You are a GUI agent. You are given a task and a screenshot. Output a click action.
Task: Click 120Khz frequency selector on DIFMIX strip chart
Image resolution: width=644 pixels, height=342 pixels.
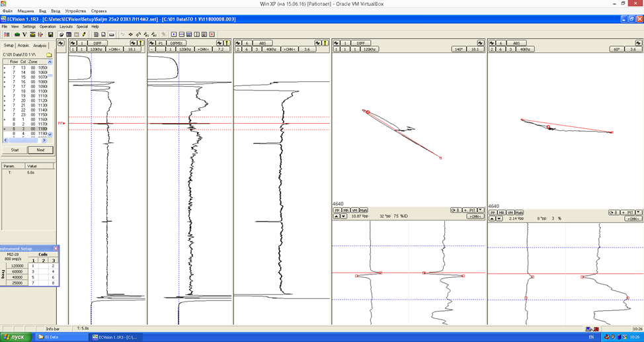point(185,50)
